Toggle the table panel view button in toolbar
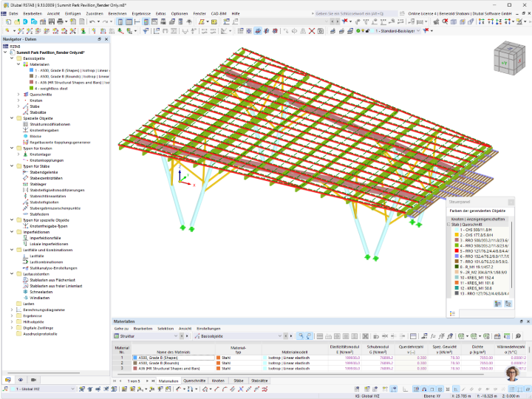The width and height of the screenshot is (532, 399). point(129,21)
